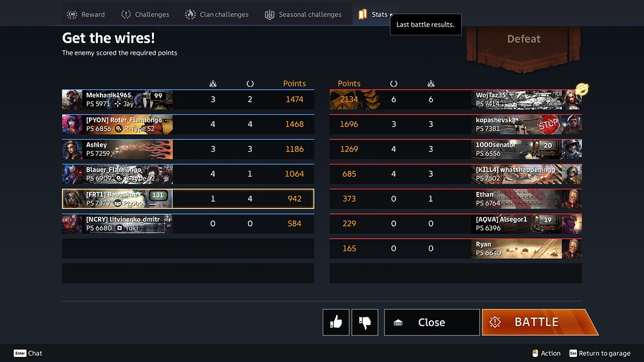This screenshot has width=644, height=362.
Task: Click the thumbs down dislike icon
Action: tap(365, 322)
